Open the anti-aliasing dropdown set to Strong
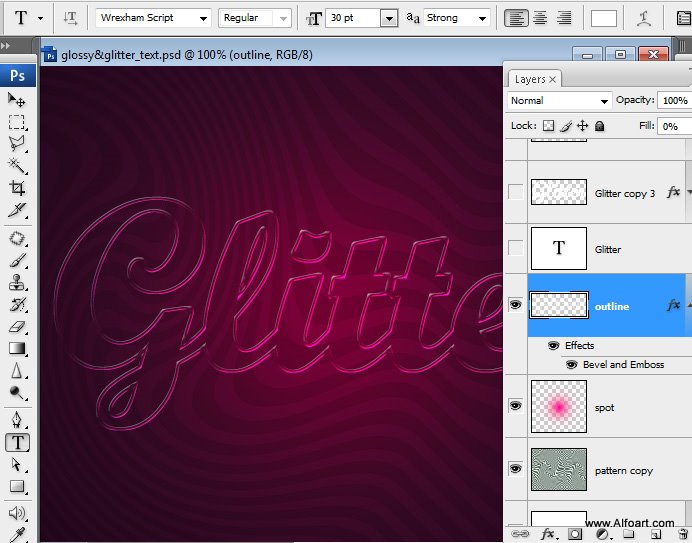Screen dimensions: 692x543 coord(457,18)
